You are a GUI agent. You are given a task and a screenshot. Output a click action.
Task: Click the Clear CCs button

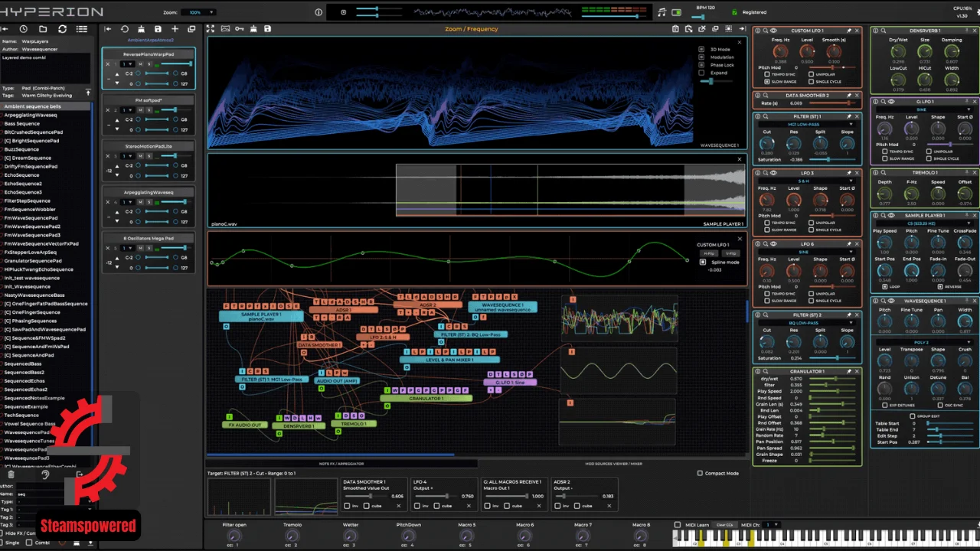(725, 525)
